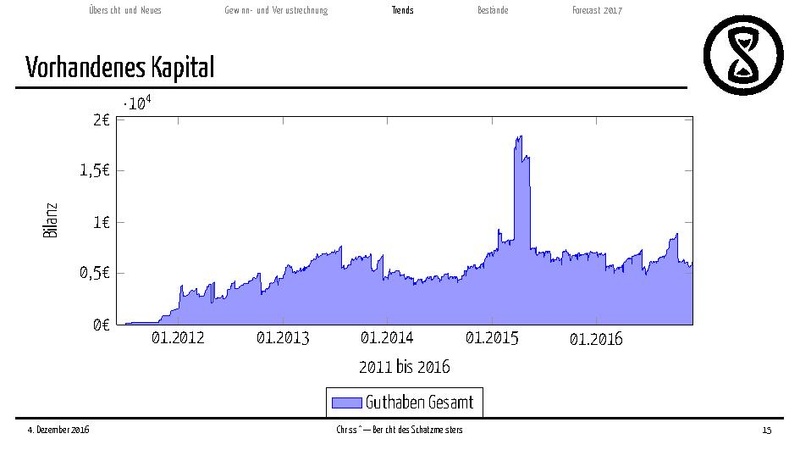The width and height of the screenshot is (800, 450).
Task: Select the Trends section in navigation
Action: pyautogui.click(x=403, y=10)
